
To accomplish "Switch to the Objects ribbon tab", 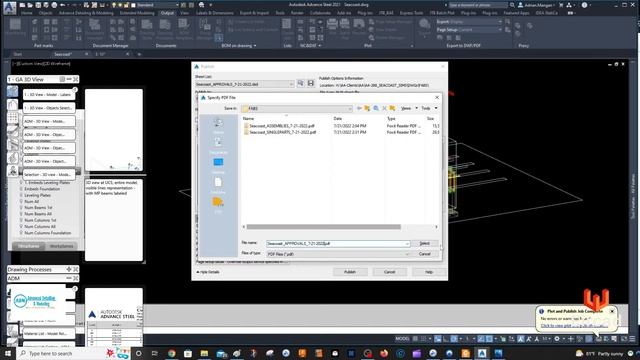I will pyautogui.click(x=45, y=13).
